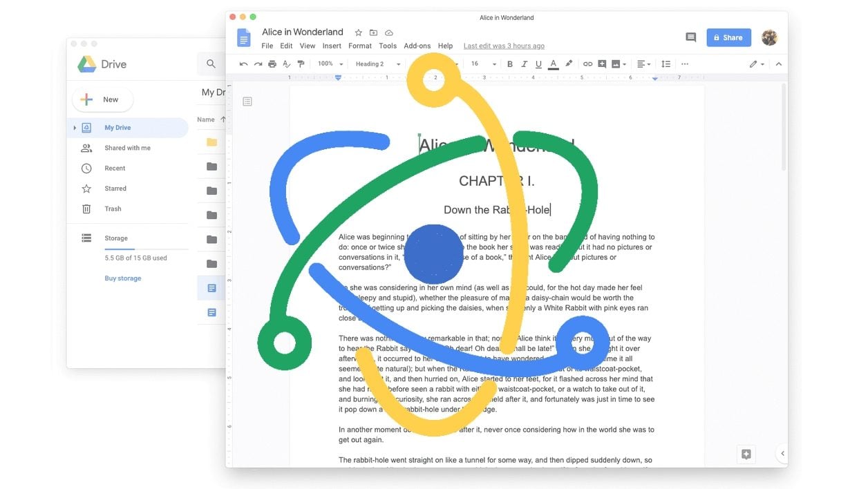Click the left indent marker on the ruler
The height and width of the screenshot is (489, 868).
click(338, 78)
